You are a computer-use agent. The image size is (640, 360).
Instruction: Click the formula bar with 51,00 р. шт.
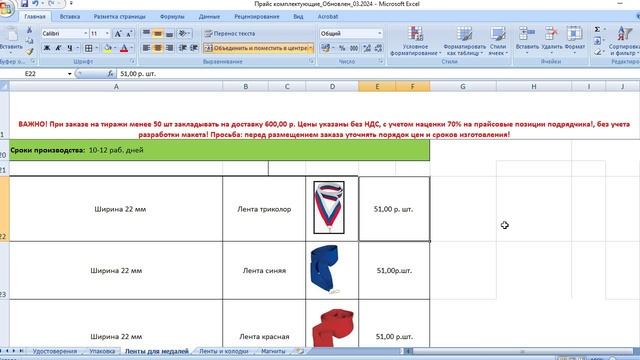(378, 74)
